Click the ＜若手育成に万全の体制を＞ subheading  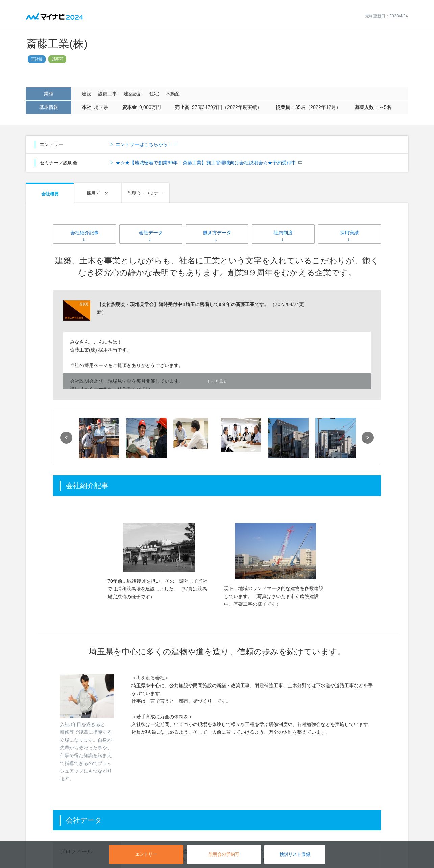tap(162, 717)
